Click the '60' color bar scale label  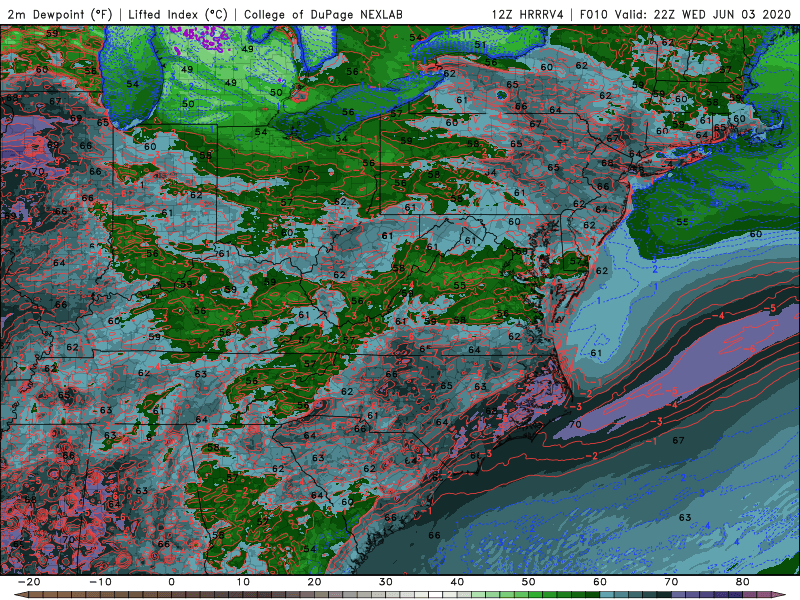coord(600,582)
